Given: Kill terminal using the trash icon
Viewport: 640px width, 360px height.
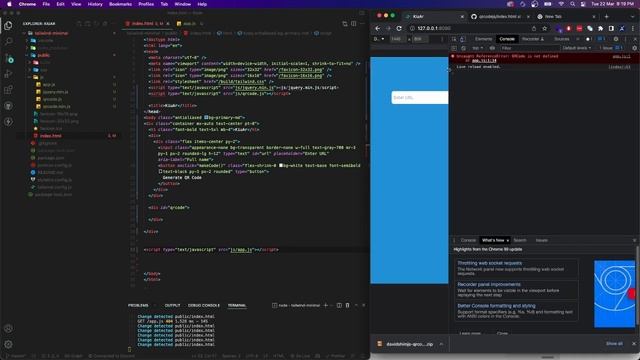Looking at the screenshot, I should click(x=347, y=305).
